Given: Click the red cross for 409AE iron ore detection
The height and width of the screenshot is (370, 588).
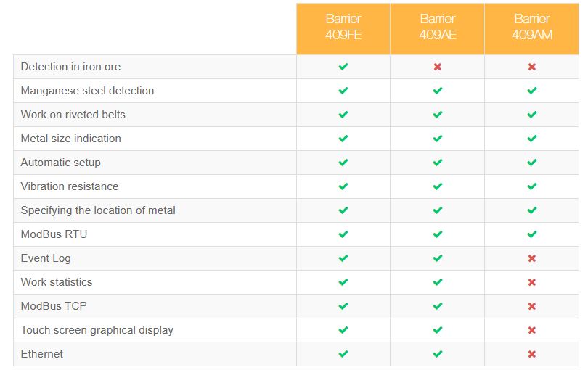Looking at the screenshot, I should point(437,67).
